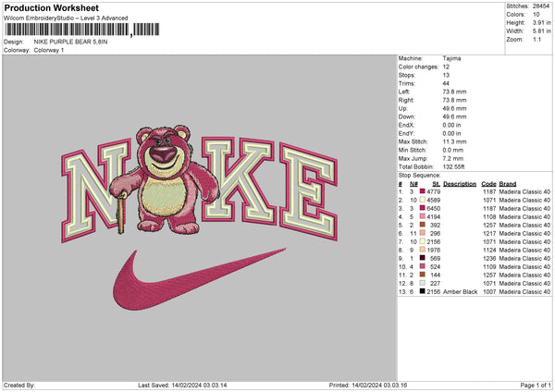
Task: Click the black swatch for Amber Black
Action: [423, 291]
